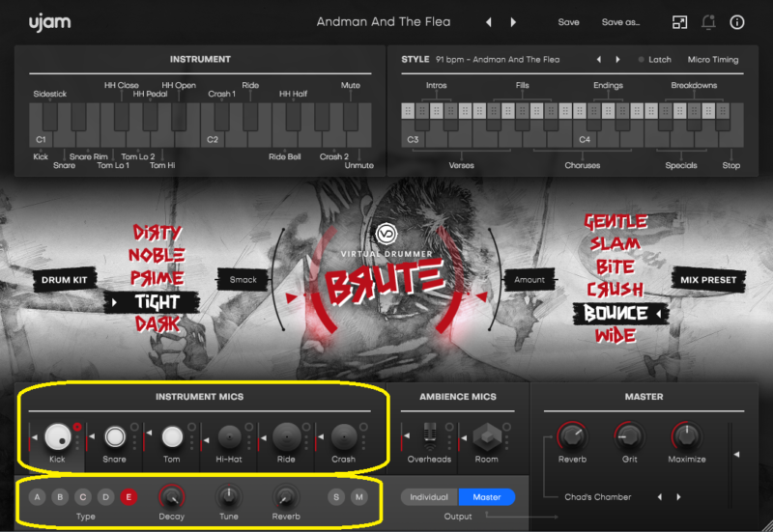
Task: Click Save as button
Action: point(620,22)
